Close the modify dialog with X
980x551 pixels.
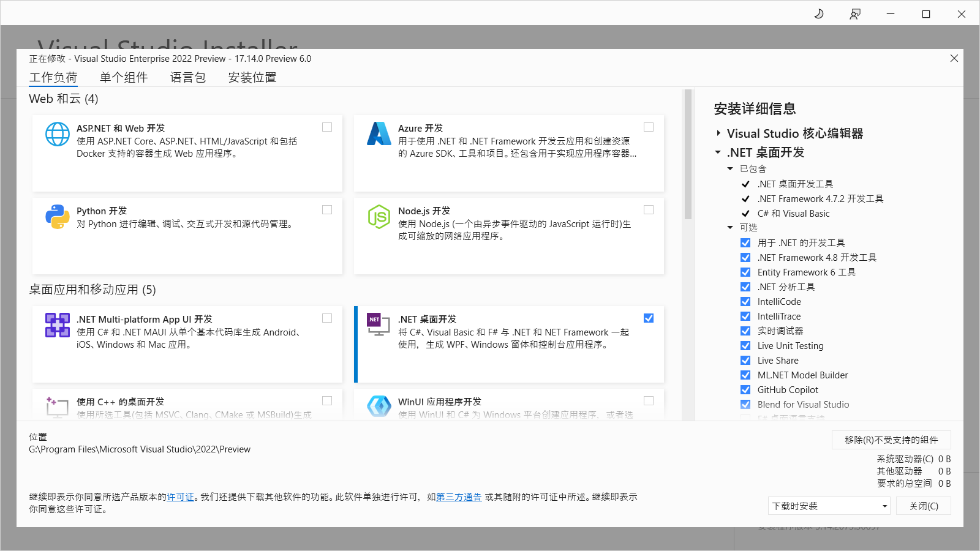click(x=954, y=58)
